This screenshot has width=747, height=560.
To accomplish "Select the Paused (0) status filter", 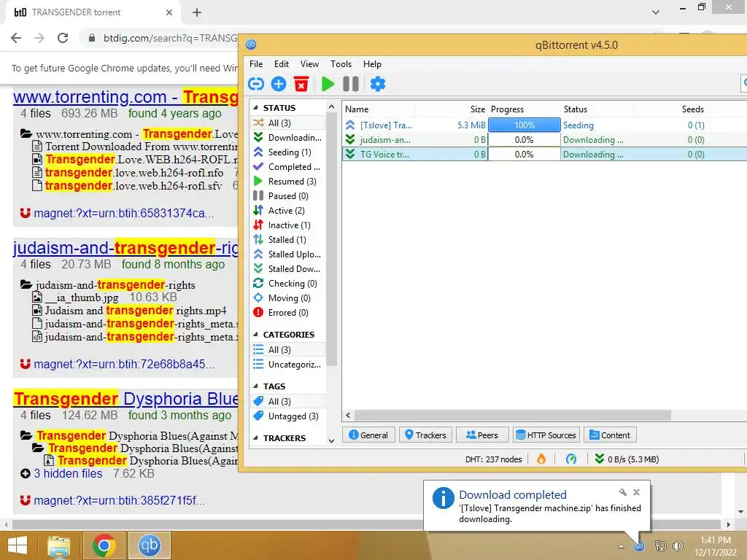I will click(287, 195).
